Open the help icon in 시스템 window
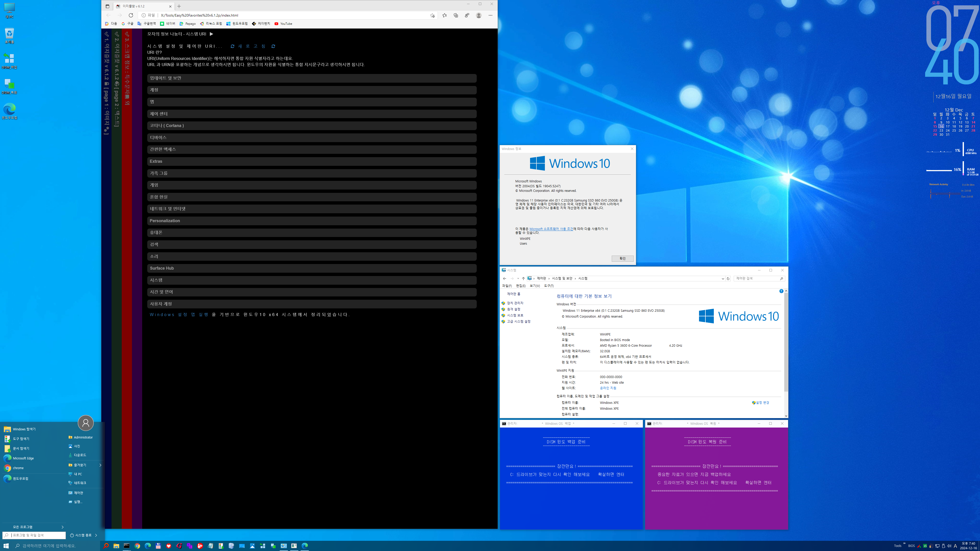 pos(781,291)
